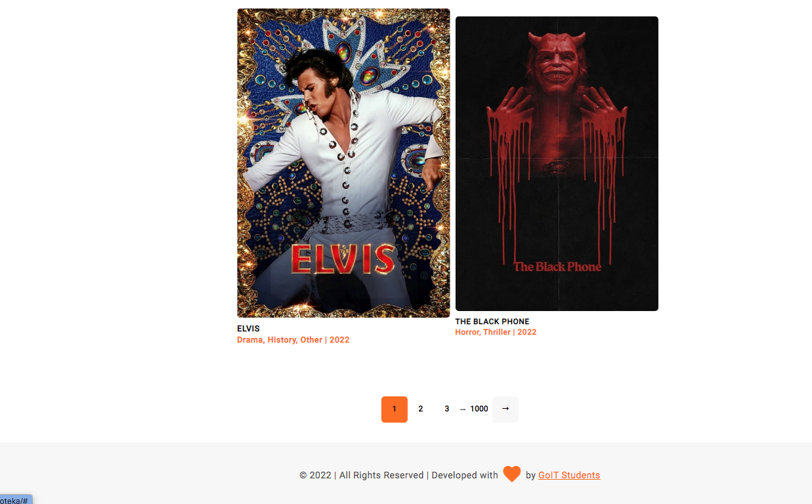Click the ellipsis between pages 3 and 1000
Screen dimensions: 812x504
(463, 409)
